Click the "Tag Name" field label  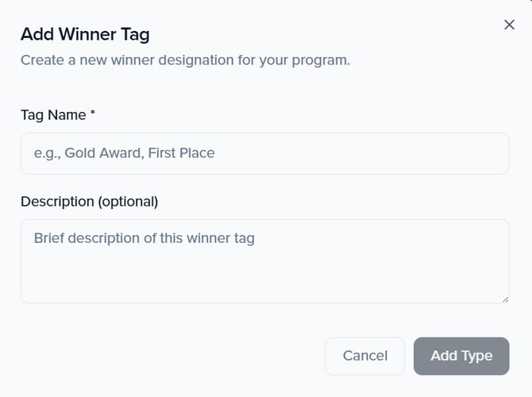pos(53,115)
